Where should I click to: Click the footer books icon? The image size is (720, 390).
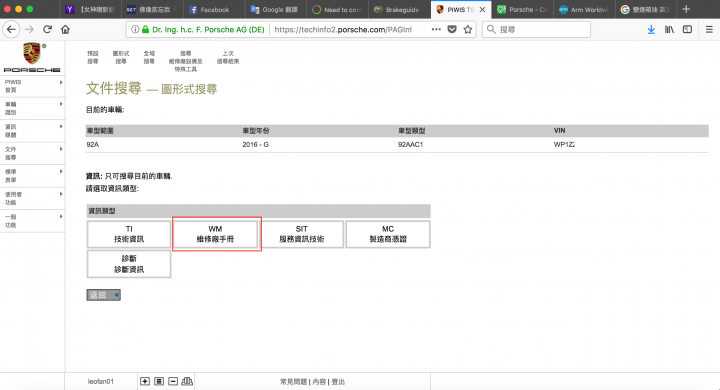point(187,381)
